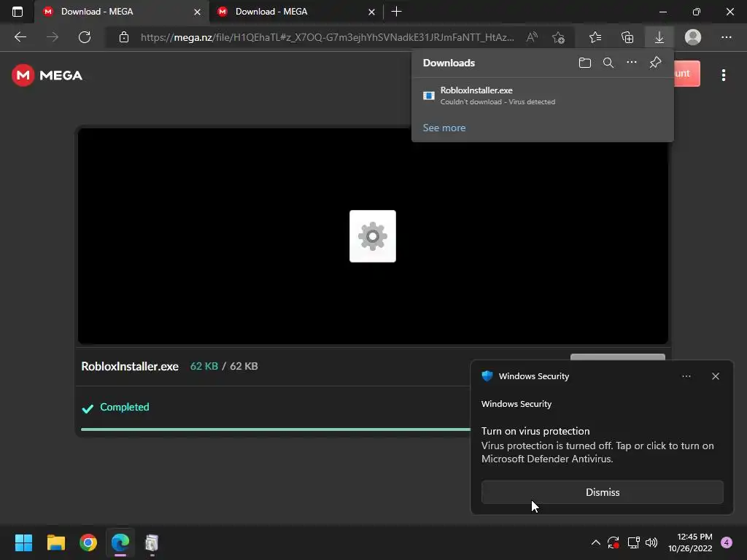This screenshot has width=747, height=560.
Task: Close the Windows Security notification
Action: point(716,376)
